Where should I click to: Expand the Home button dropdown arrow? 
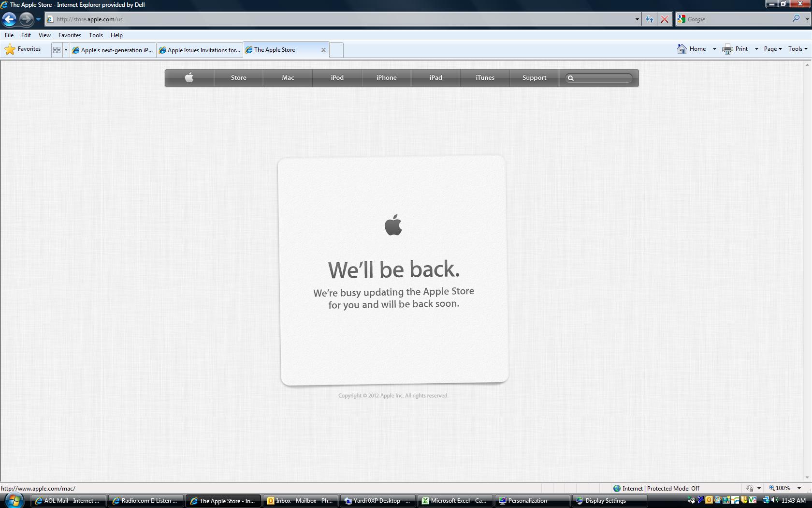[x=714, y=49]
